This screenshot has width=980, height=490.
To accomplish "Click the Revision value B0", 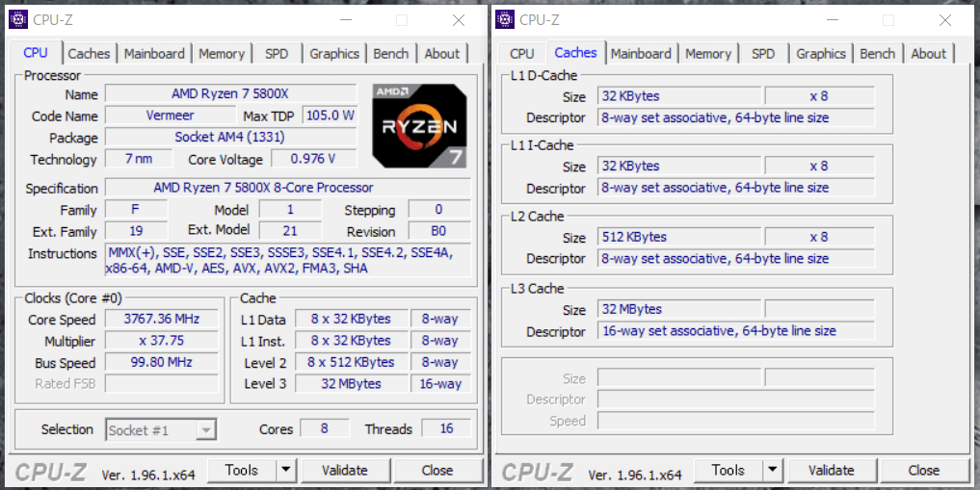I will pyautogui.click(x=439, y=231).
